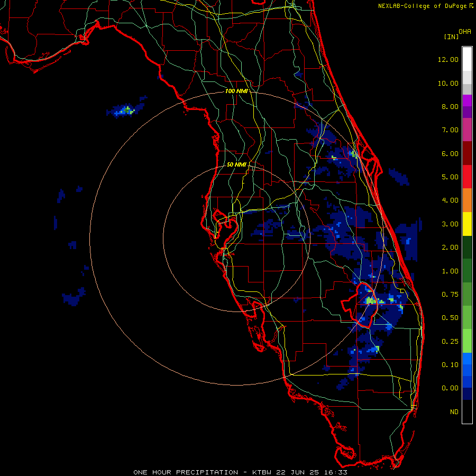Pick the bright red legend swatch

[x=467, y=177]
